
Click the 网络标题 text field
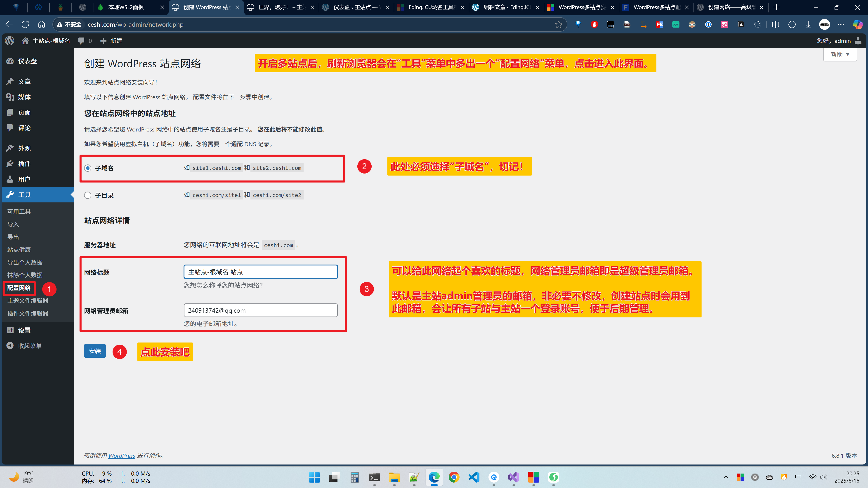(260, 272)
